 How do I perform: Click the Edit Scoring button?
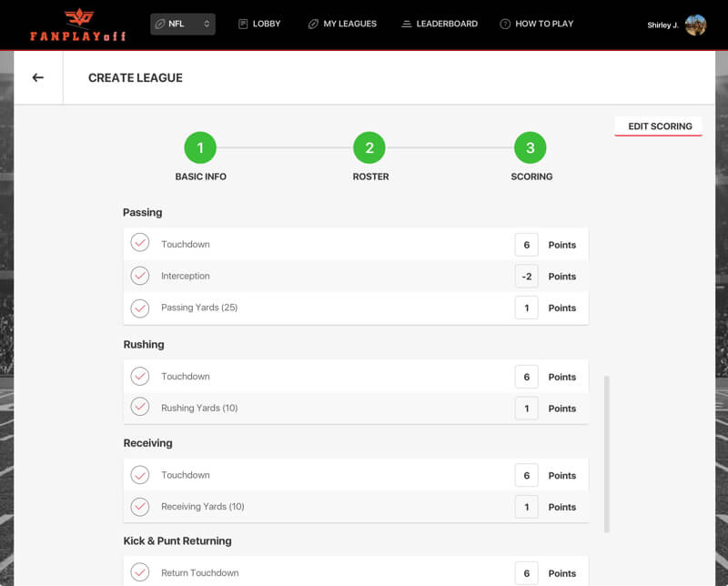[660, 126]
